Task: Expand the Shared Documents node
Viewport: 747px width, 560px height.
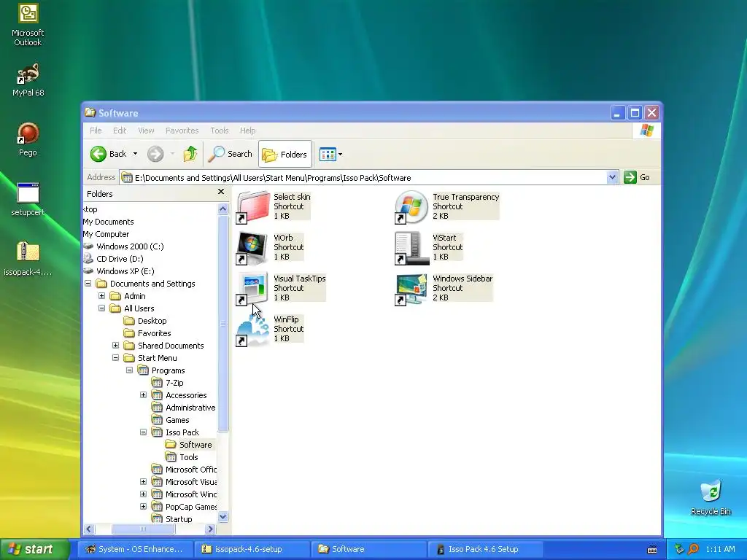Action: 115,345
